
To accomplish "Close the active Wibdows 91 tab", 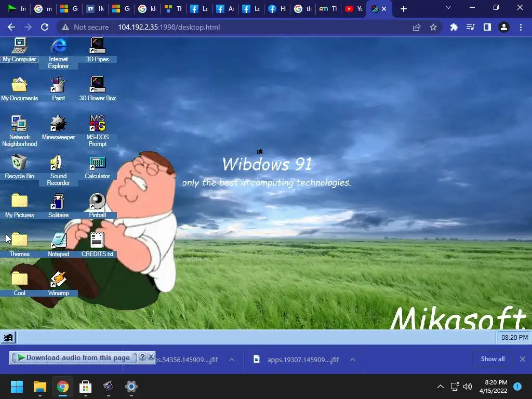I will 384,9.
